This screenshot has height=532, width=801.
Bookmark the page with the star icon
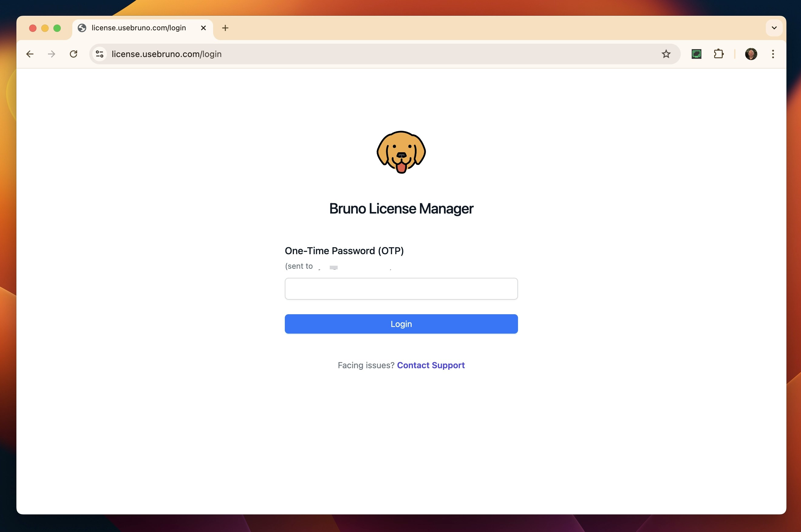coord(666,54)
